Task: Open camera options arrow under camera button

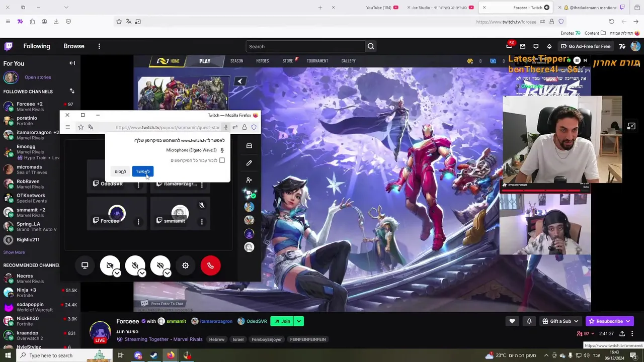Action: pyautogui.click(x=117, y=273)
